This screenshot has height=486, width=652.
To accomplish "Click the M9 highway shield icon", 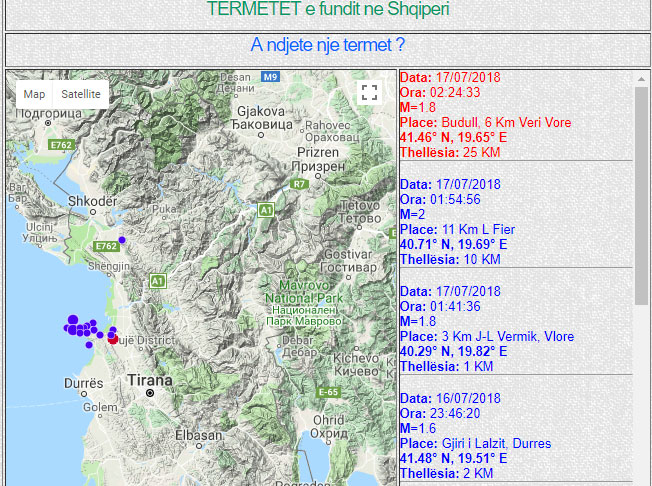I will point(271,77).
